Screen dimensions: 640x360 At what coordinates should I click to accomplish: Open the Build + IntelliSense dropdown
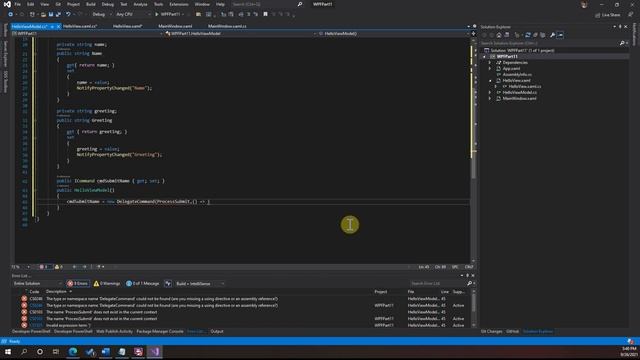[x=200, y=283]
